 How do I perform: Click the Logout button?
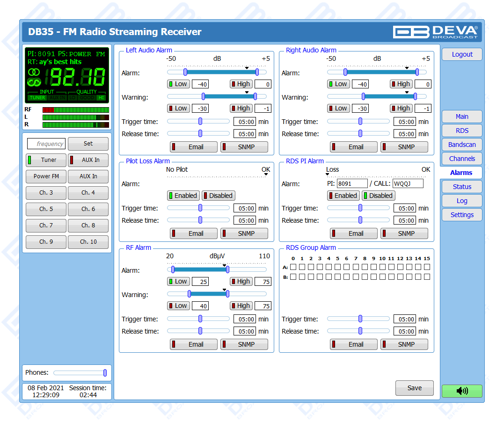(461, 54)
